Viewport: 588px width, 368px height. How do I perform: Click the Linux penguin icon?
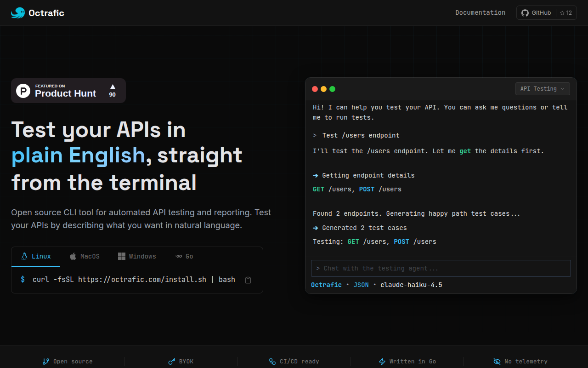pos(24,256)
